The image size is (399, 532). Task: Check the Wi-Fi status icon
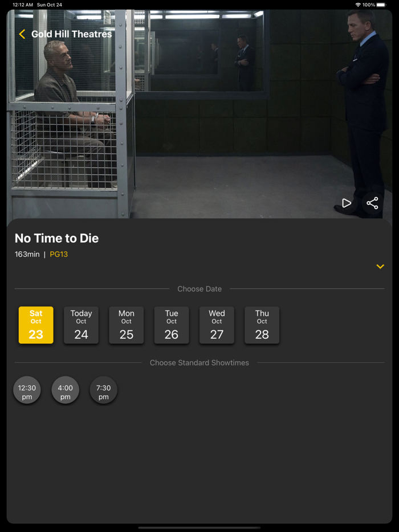[358, 5]
